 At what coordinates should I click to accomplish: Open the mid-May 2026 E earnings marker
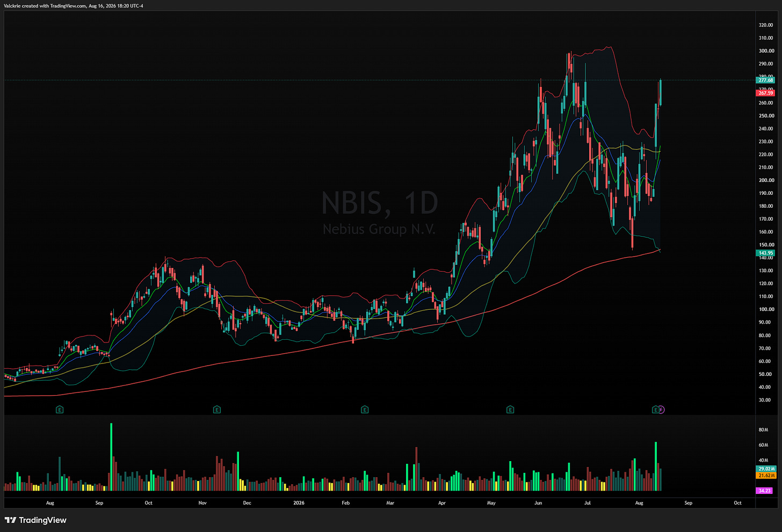[x=510, y=410]
